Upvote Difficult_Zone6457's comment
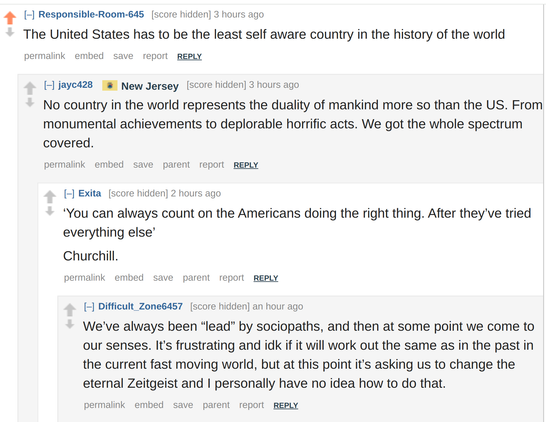 (70, 310)
